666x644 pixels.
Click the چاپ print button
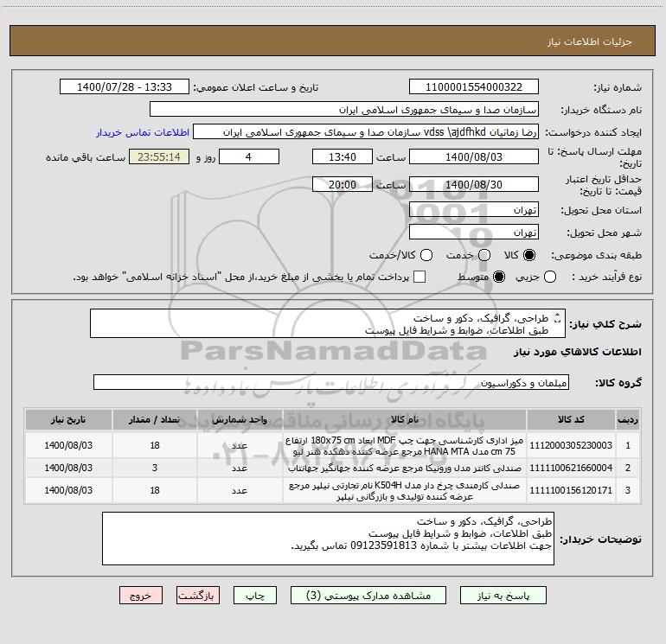[x=255, y=596]
